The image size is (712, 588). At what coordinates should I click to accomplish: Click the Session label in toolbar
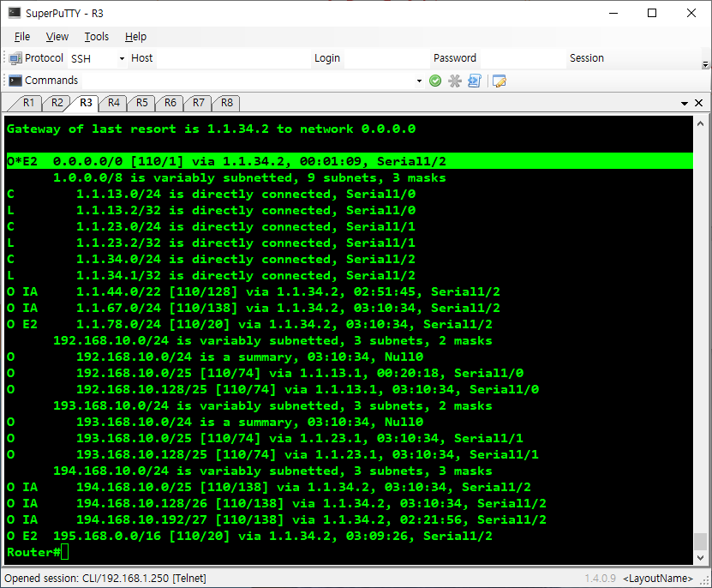pos(587,58)
